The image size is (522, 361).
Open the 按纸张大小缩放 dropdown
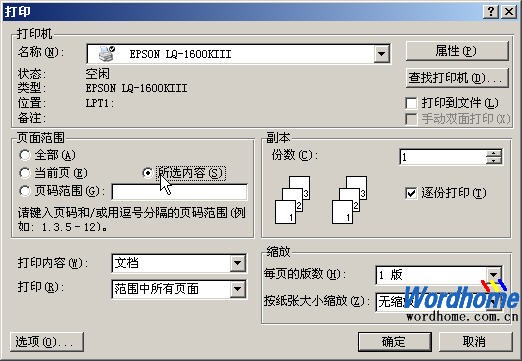[494, 302]
